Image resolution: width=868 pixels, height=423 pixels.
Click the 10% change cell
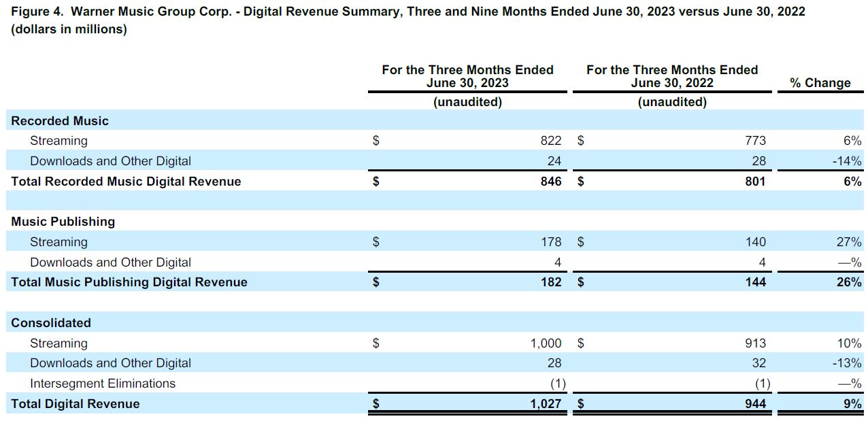(850, 343)
